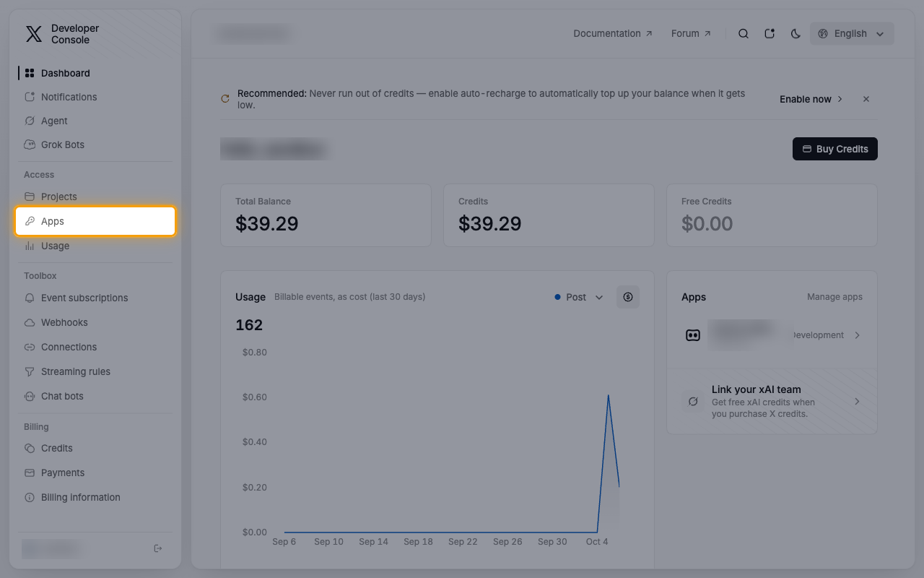This screenshot has width=924, height=578.
Task: Click the search magnifier icon
Action: (x=744, y=33)
